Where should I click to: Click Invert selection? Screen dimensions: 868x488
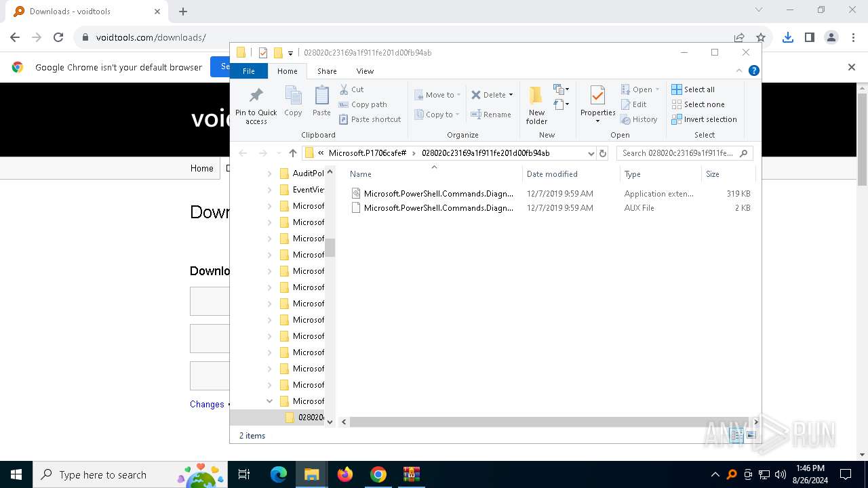click(704, 119)
